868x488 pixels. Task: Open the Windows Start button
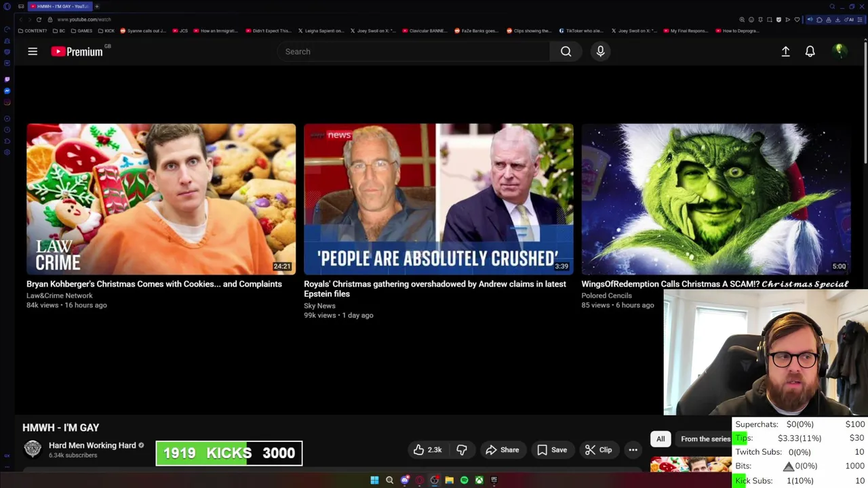(x=374, y=480)
